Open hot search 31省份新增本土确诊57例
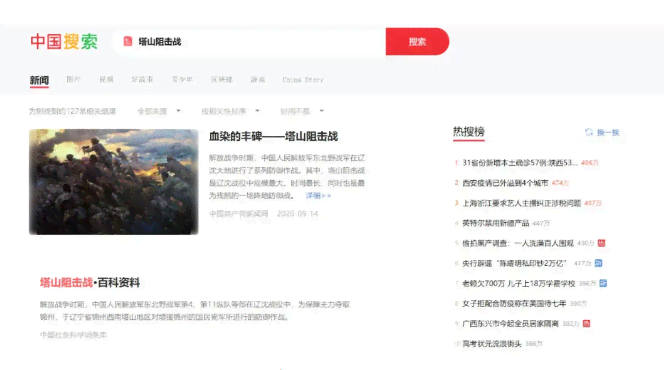 click(x=520, y=163)
